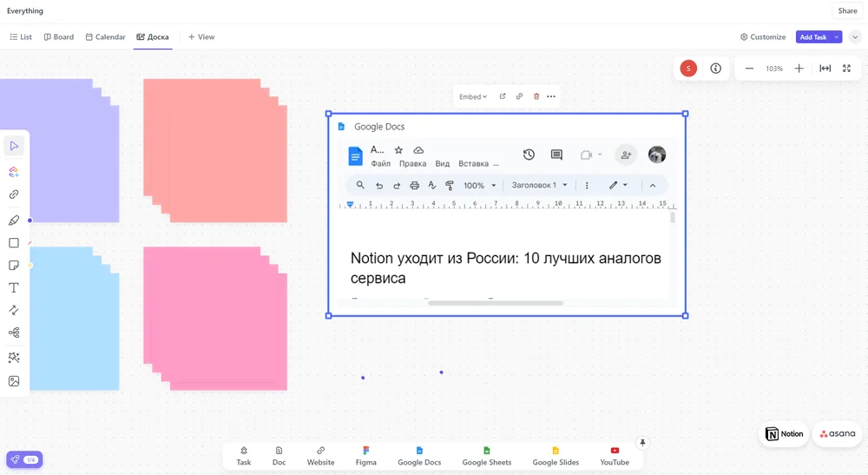Select the Text tool
This screenshot has height=475, width=868.
tap(14, 288)
